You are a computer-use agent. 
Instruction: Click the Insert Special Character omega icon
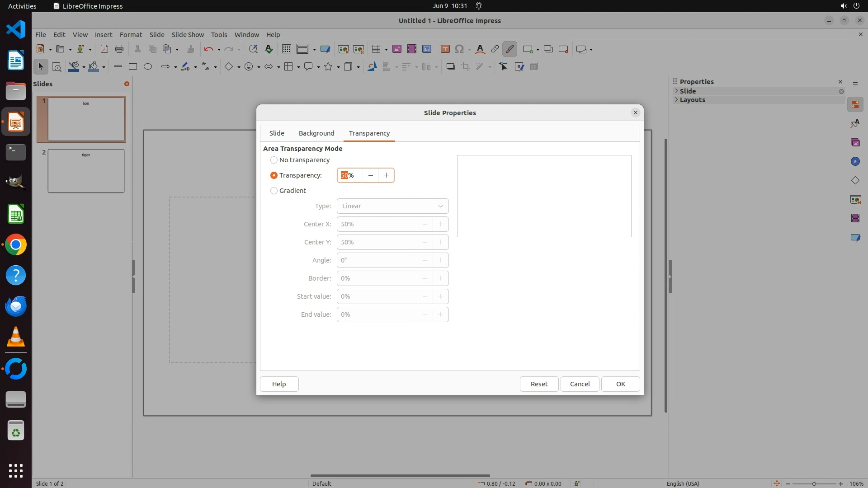coord(459,49)
